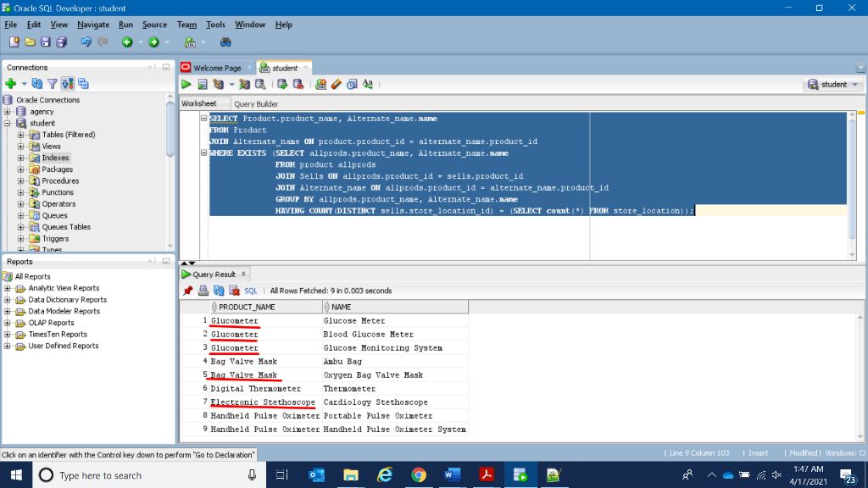This screenshot has height=488, width=868.
Task: Click the binoculars Find DB Object icon
Action: point(225,42)
